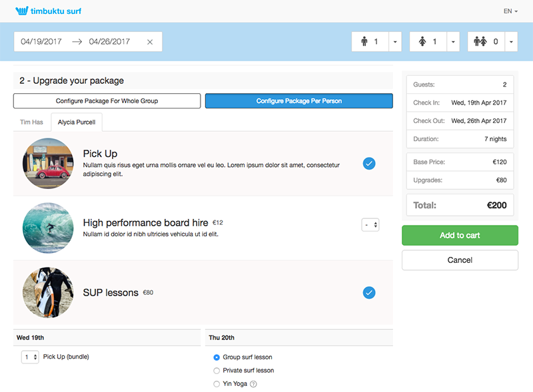Open the EN language dropdown
Viewport: 533px width, 392px height.
(x=510, y=11)
